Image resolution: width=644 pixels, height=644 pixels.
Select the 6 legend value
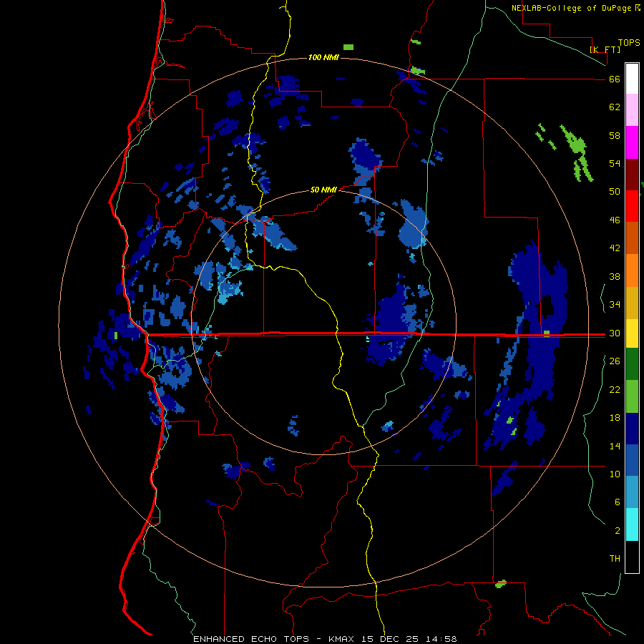618,502
